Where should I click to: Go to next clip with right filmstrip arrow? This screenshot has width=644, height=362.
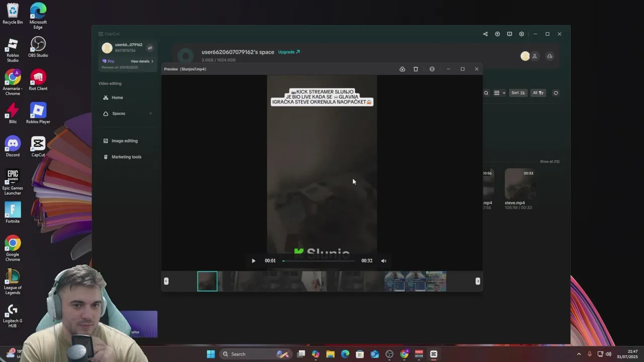tap(477, 281)
